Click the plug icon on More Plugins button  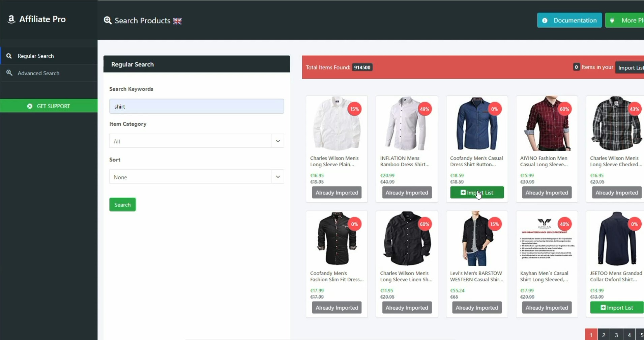pyautogui.click(x=612, y=20)
